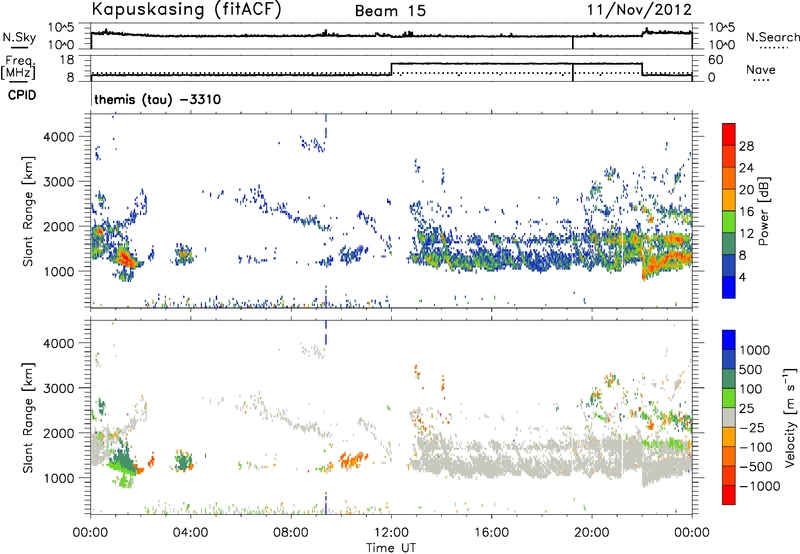The width and height of the screenshot is (800, 554).
Task: Click the '4000' tick on the power panel
Action: 59,137
